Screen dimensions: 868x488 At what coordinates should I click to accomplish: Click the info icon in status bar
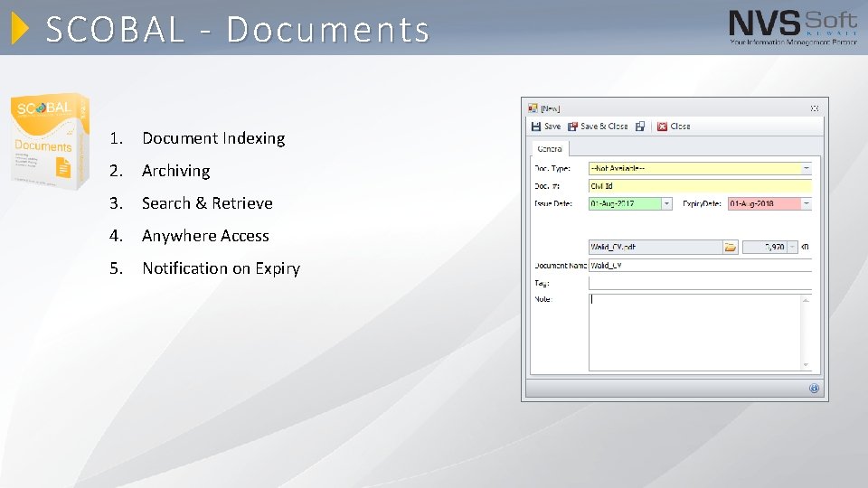[814, 388]
